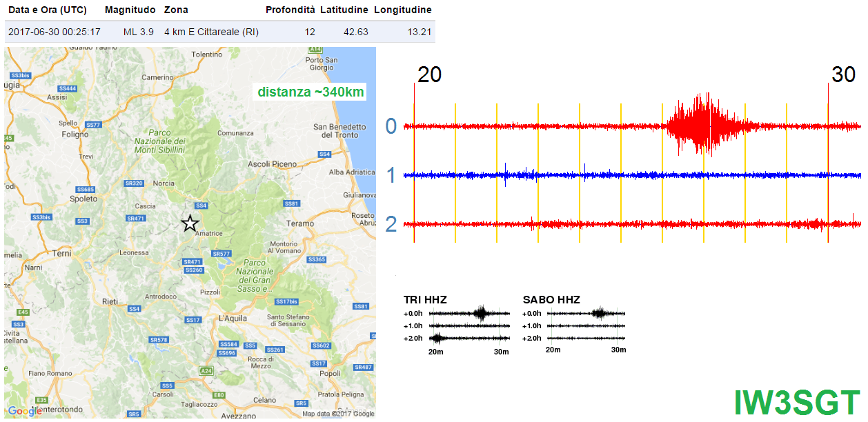Click the Map data ©2017 Google attribution

[x=338, y=414]
